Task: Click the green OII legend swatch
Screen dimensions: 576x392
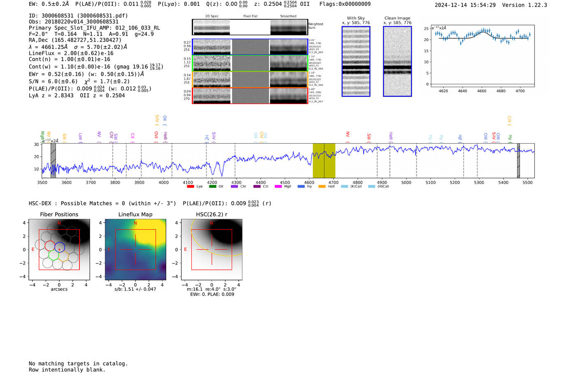Action: 213,187
